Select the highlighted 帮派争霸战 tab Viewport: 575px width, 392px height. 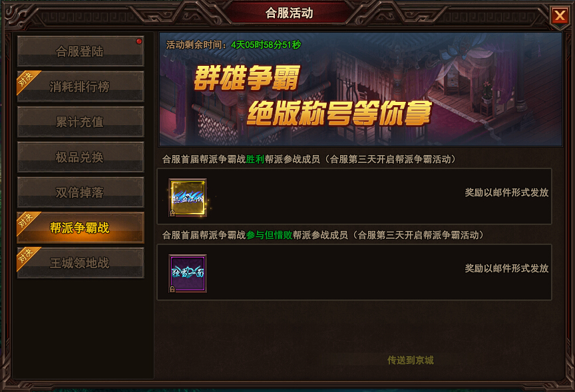pyautogui.click(x=81, y=228)
